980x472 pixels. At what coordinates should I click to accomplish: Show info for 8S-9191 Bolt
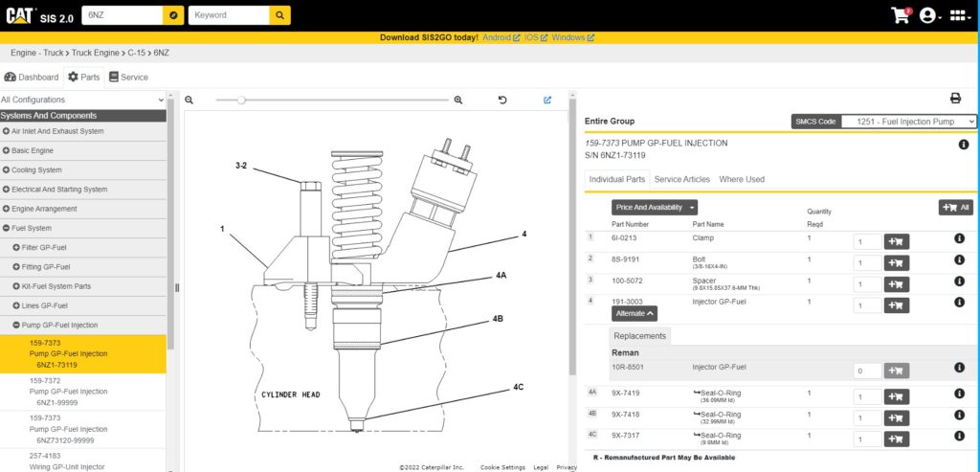click(x=959, y=260)
